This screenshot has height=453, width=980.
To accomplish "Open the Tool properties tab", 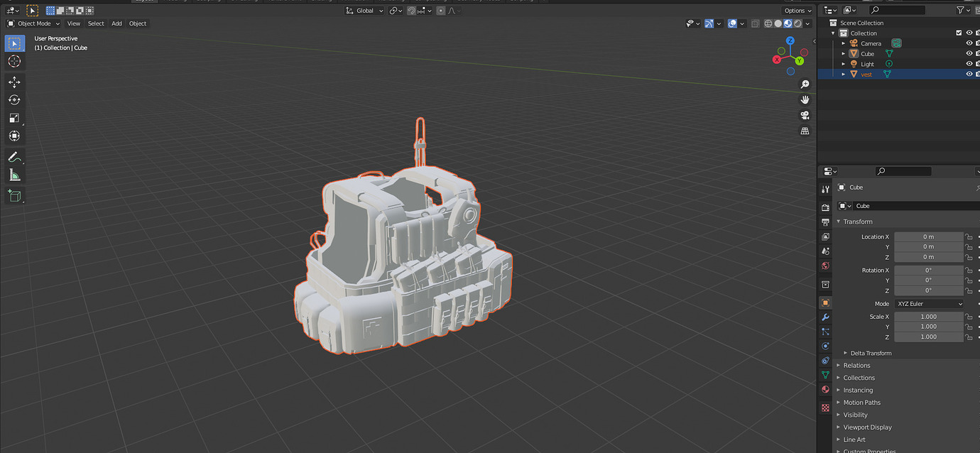I will point(825,190).
